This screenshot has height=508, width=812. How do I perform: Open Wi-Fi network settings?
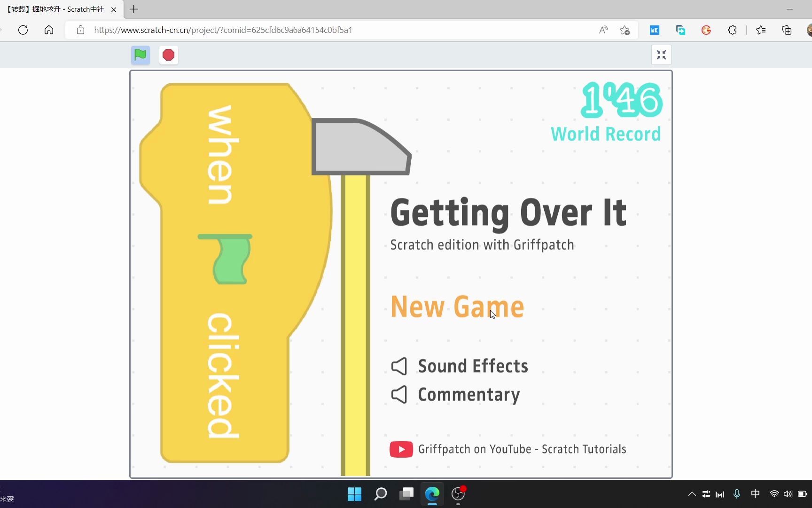774,494
